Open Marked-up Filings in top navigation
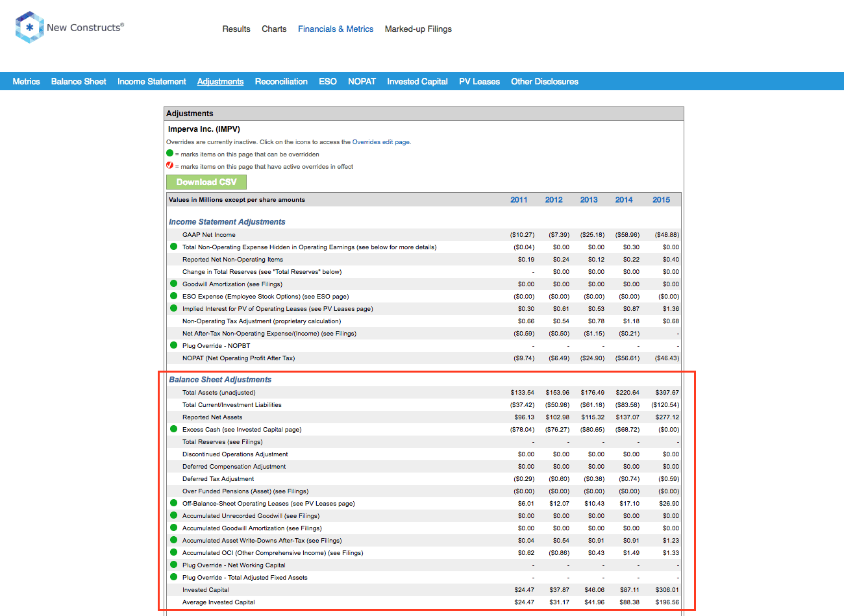The width and height of the screenshot is (844, 616). coord(418,29)
